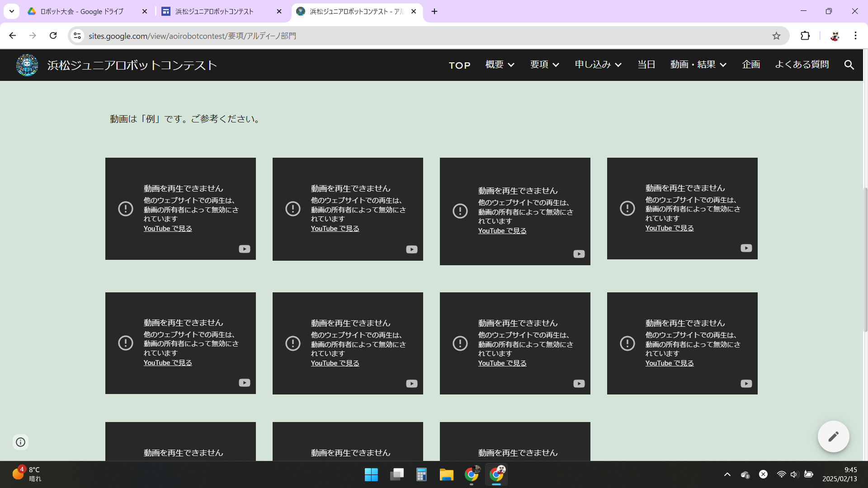Bookmark this page with star icon
This screenshot has width=868, height=488.
[776, 36]
